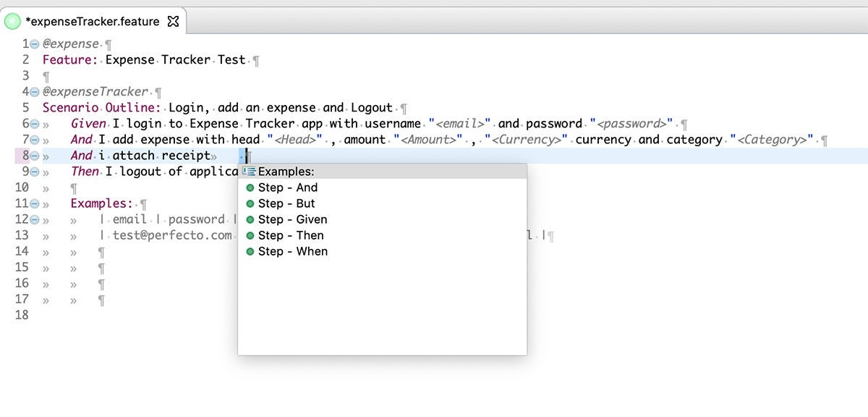Click the @expense tag on line 1

click(70, 44)
